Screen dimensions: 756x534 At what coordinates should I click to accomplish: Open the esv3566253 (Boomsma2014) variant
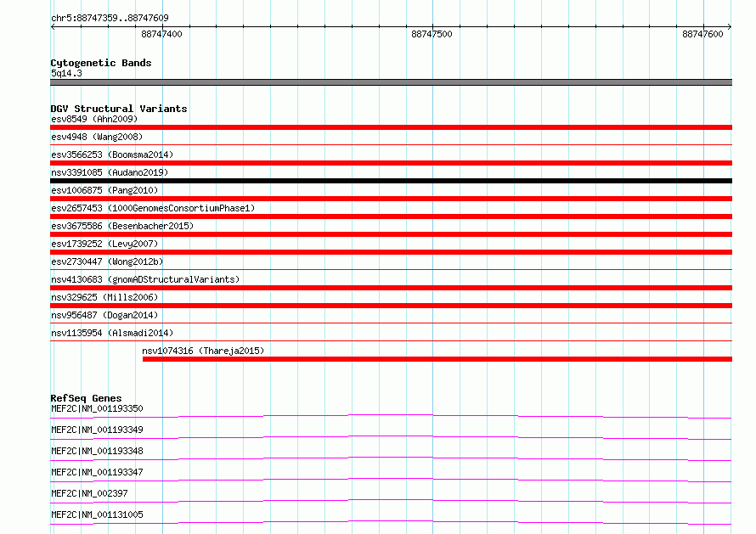coord(112,155)
